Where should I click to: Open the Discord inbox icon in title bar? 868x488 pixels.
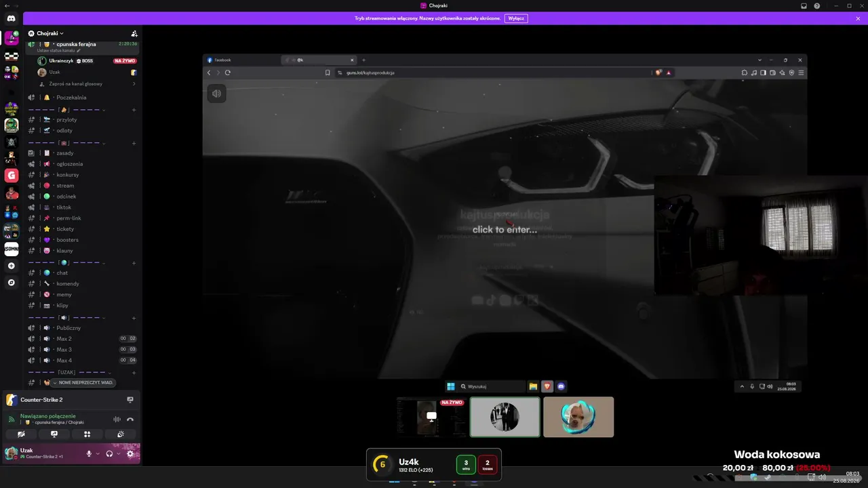coord(804,5)
